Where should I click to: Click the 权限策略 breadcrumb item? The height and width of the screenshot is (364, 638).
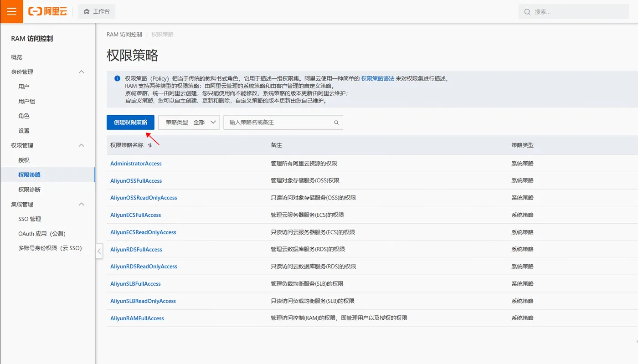(162, 35)
